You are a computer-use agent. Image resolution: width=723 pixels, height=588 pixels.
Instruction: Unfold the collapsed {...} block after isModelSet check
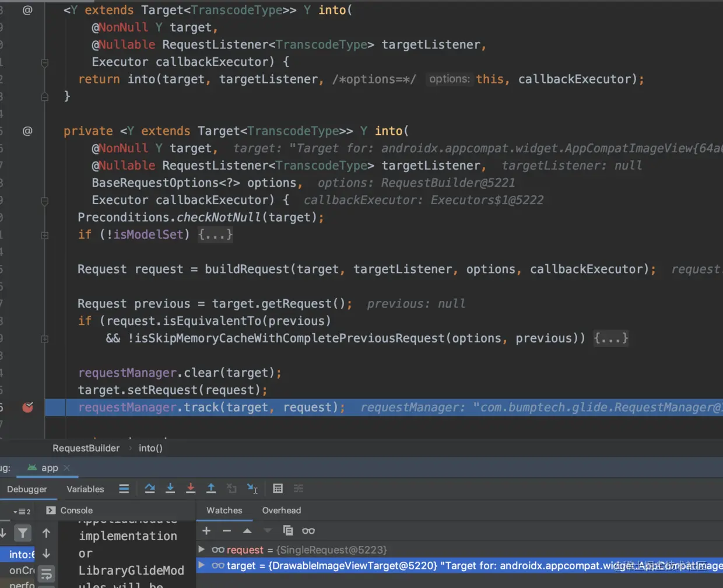[x=216, y=235]
